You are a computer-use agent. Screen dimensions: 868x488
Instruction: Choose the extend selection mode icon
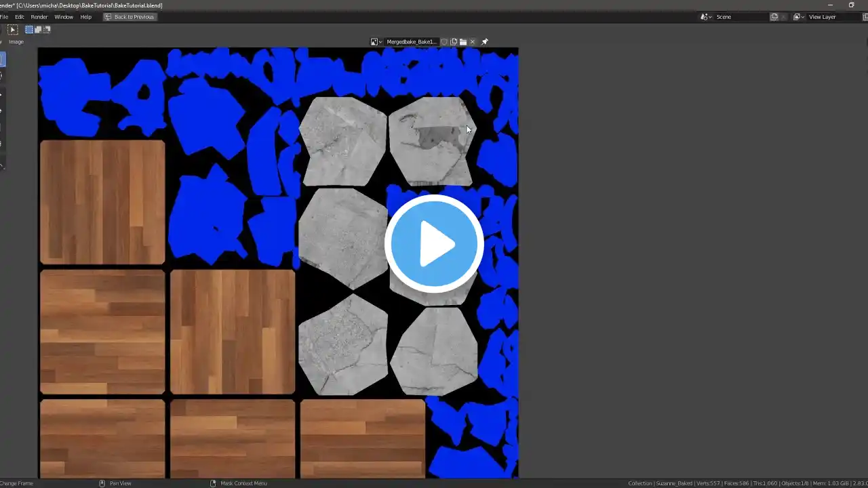coord(38,30)
